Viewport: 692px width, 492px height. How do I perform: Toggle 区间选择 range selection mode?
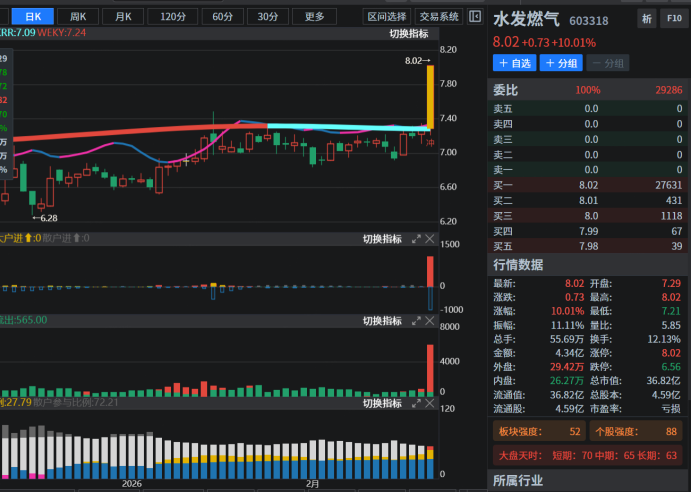[x=386, y=16]
